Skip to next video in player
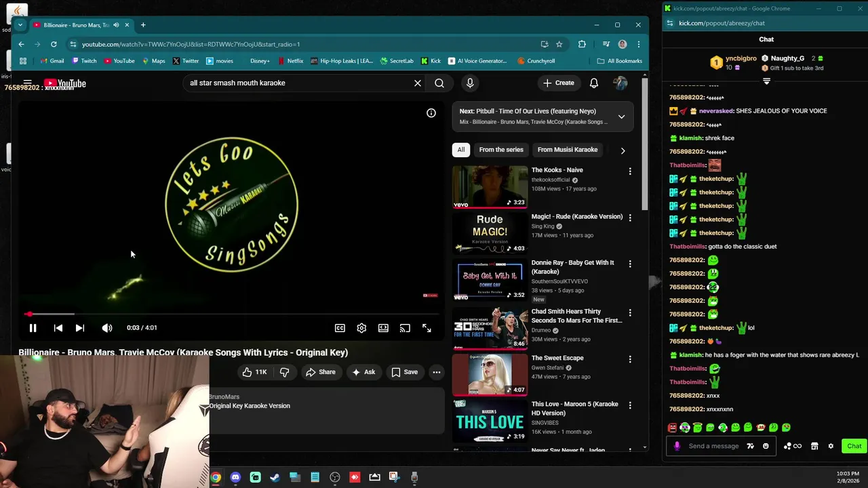The height and width of the screenshot is (488, 868). [80, 328]
